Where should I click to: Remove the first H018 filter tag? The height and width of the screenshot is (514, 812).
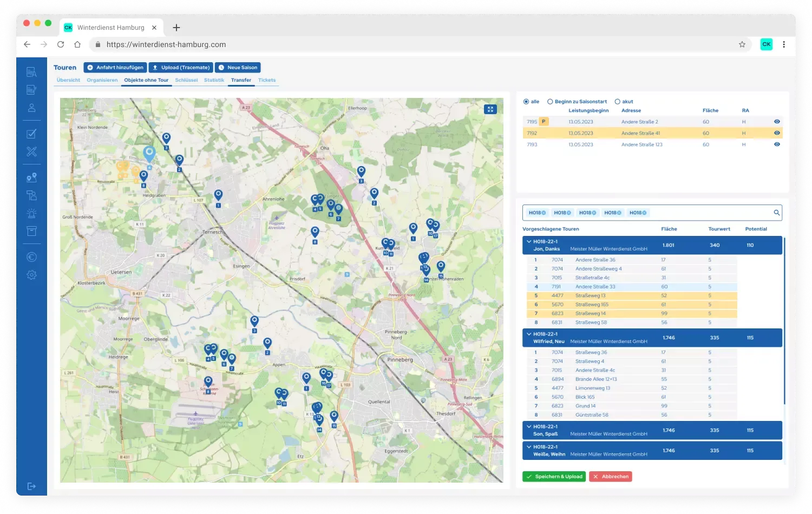[x=543, y=213]
